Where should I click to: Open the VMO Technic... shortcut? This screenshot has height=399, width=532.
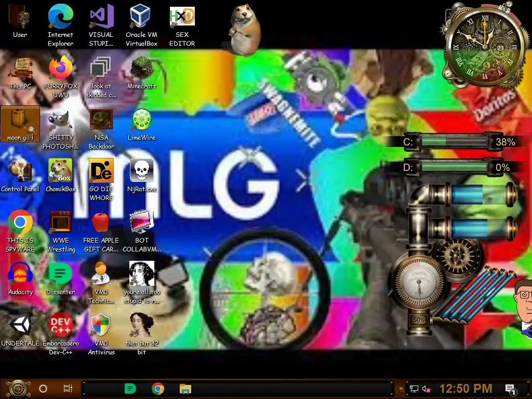101,283
